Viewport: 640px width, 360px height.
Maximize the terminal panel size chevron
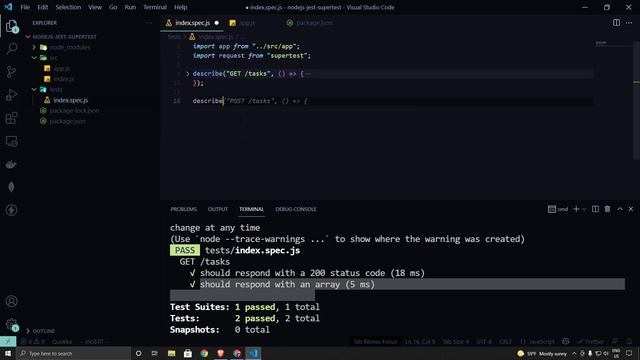point(620,209)
